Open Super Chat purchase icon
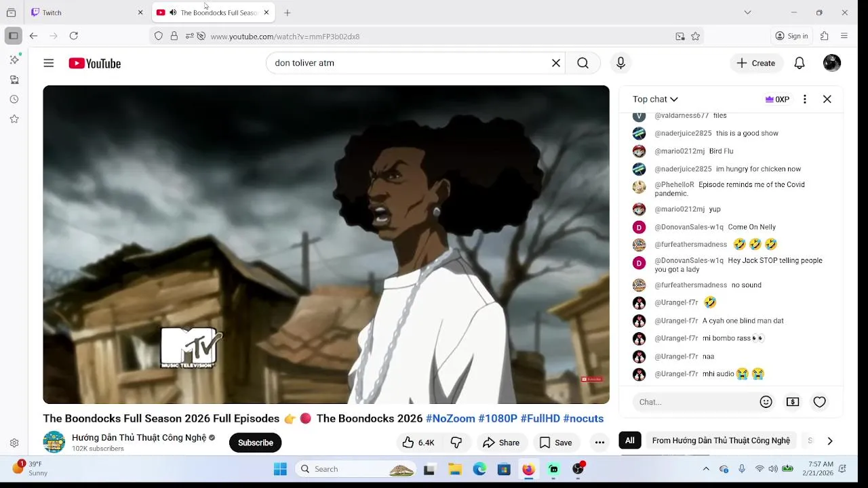Viewport: 868px width, 488px height. (x=793, y=402)
